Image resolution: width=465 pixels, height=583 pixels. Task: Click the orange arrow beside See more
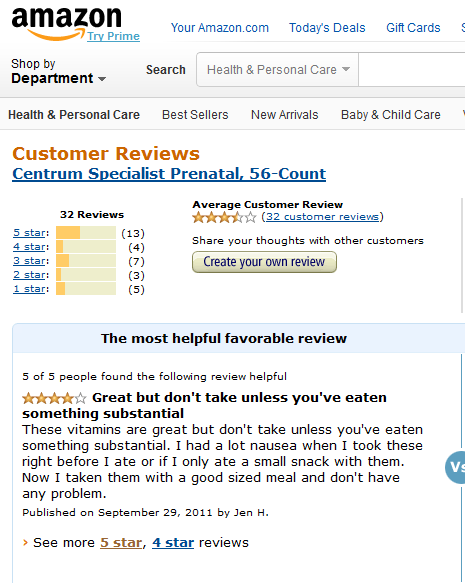pos(25,542)
